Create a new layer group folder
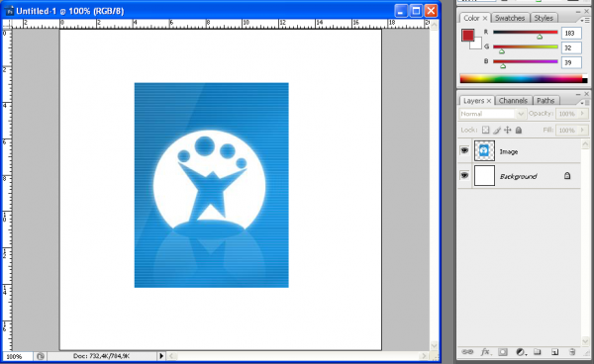The height and width of the screenshot is (364, 594). click(x=538, y=352)
